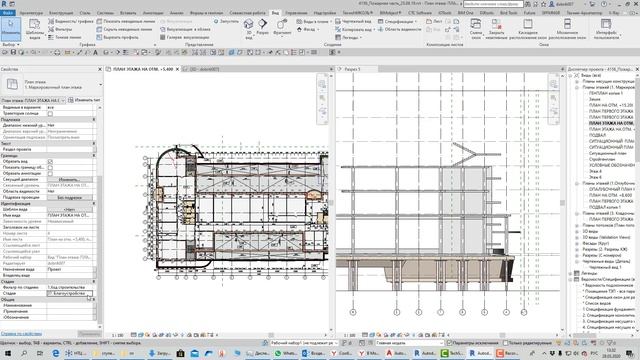Open Microsoft Edge from the taskbar

coord(56,353)
